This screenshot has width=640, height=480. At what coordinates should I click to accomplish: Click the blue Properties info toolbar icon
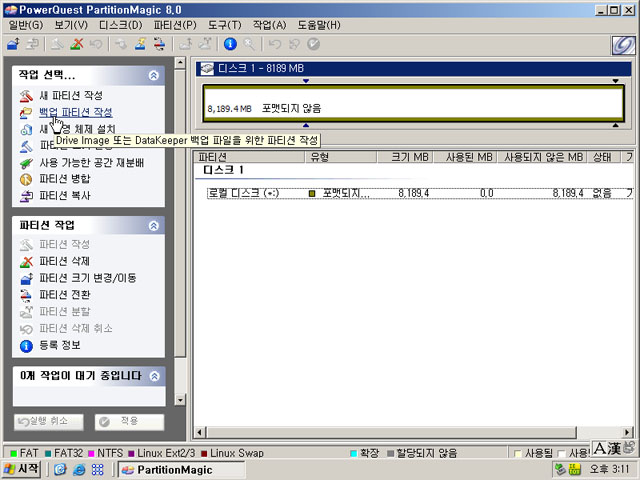coord(230,44)
